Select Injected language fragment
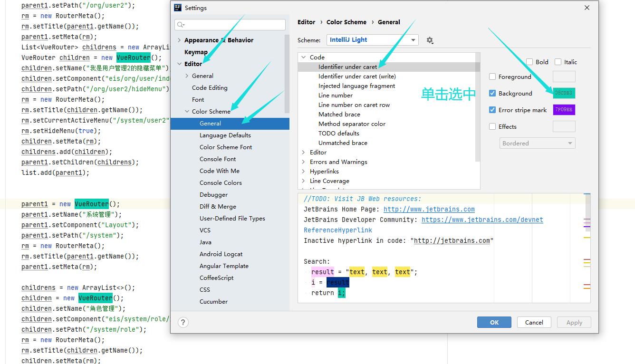The image size is (635, 364). 357,86
